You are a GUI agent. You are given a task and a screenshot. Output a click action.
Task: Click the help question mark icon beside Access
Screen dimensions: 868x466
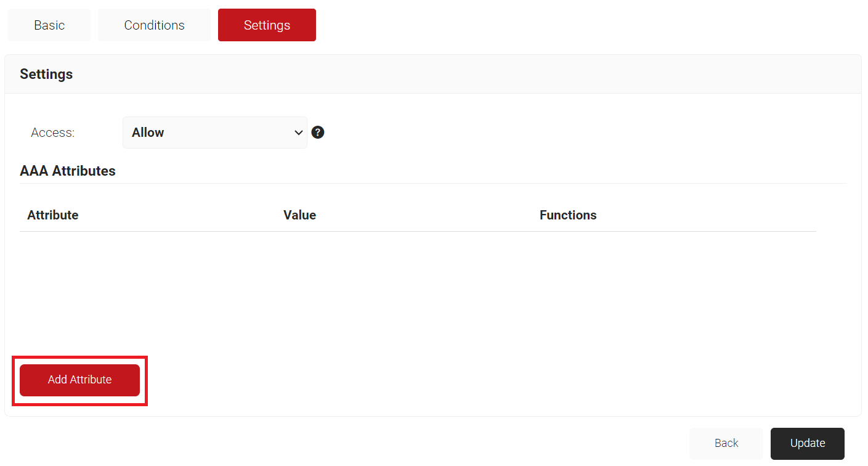318,133
